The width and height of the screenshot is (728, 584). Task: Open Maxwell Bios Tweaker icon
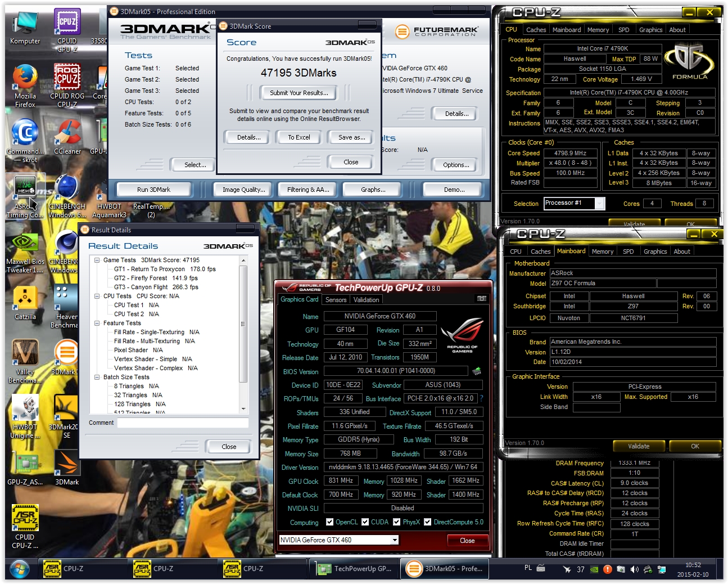click(x=25, y=252)
